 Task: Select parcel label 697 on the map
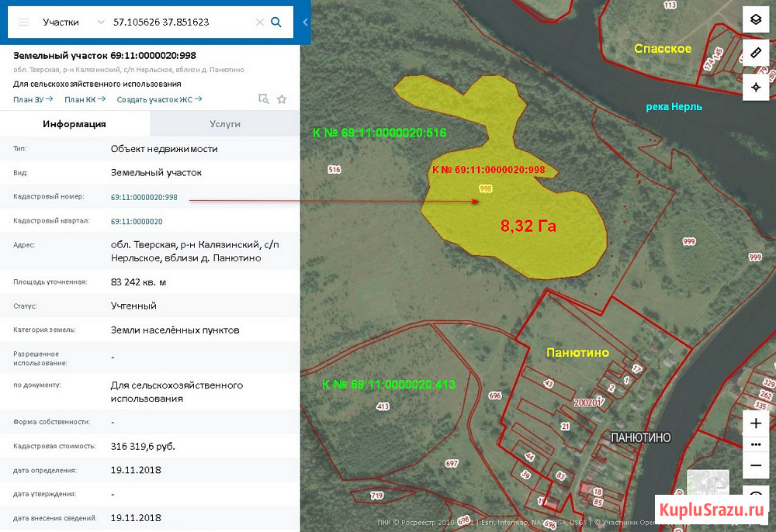452,463
